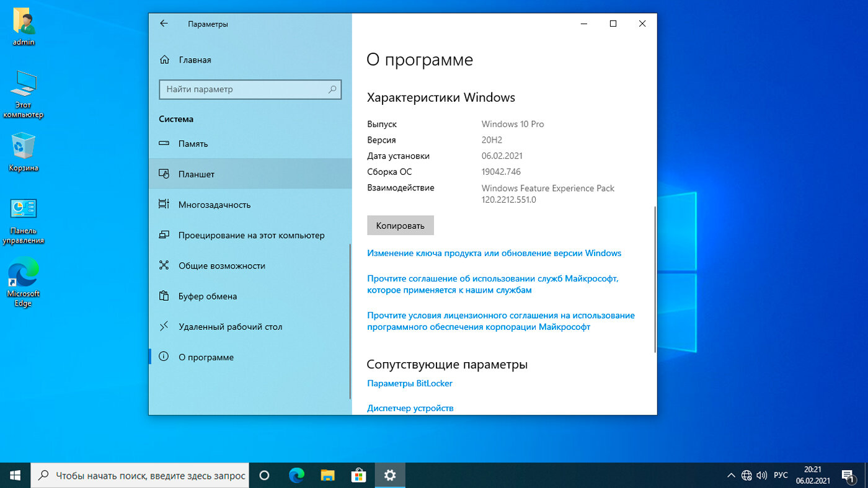Open the соглашение об использовании служб link
Viewport: 868px width, 488px height.
[x=493, y=284]
